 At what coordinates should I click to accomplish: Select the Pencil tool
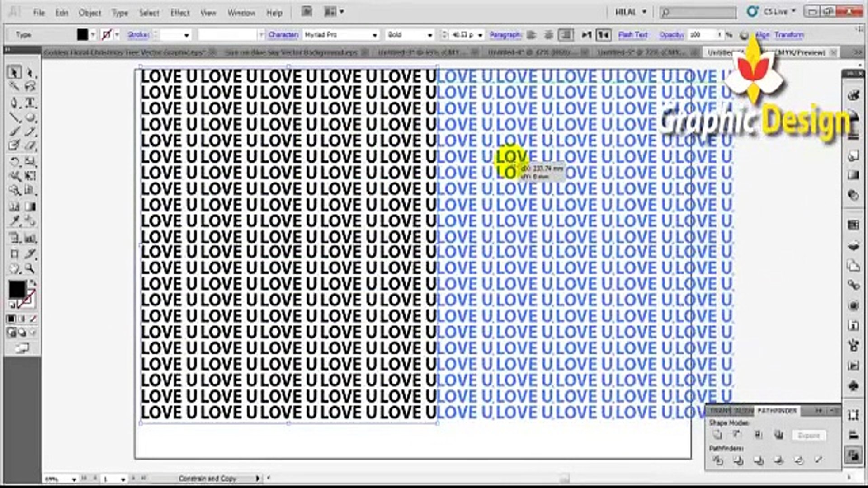click(x=30, y=132)
